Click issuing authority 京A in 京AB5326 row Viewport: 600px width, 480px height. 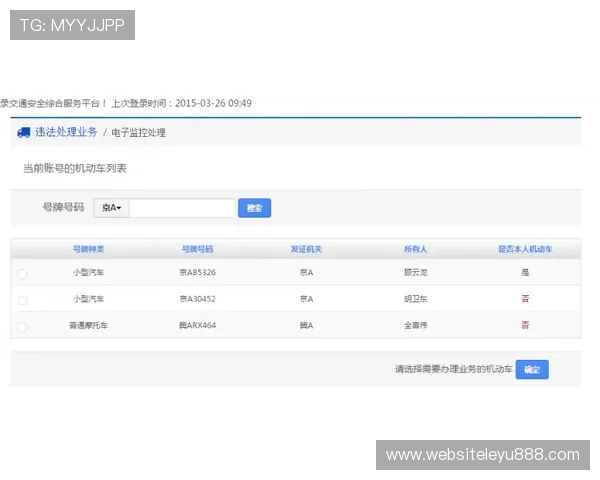coord(306,272)
